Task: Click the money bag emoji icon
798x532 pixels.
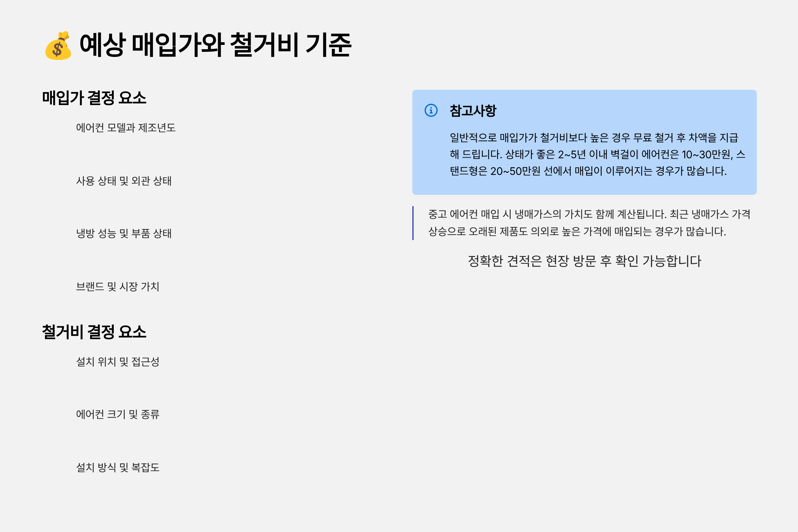Action: pos(58,46)
